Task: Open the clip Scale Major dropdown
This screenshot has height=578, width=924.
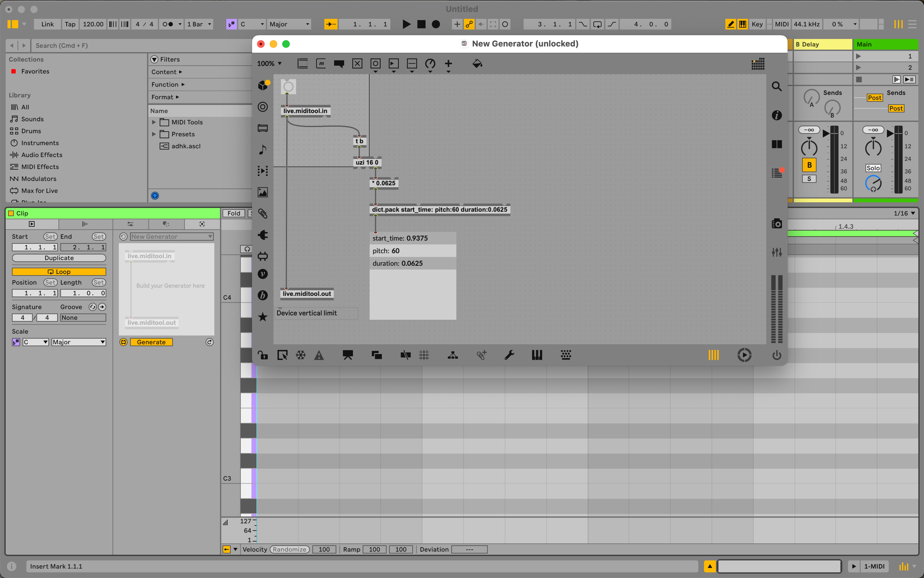Action: click(x=79, y=342)
